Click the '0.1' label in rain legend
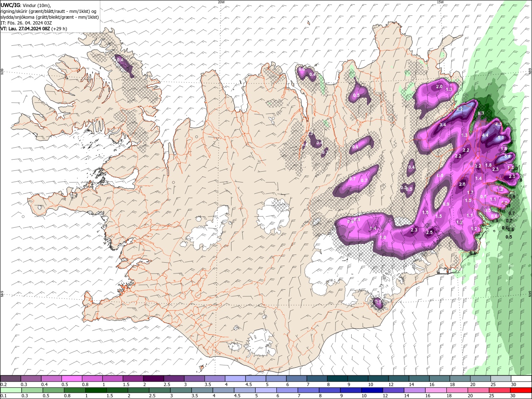This screenshot has height=399, width=532. (x=3, y=396)
